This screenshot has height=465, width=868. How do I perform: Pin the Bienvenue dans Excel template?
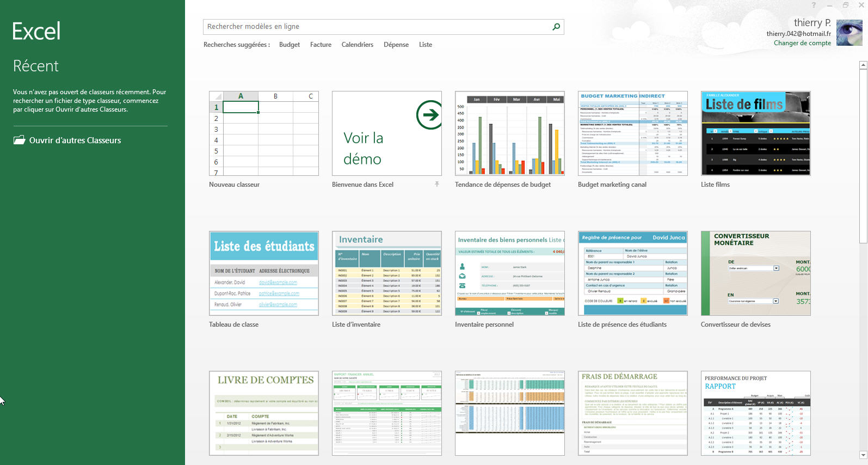(x=436, y=185)
